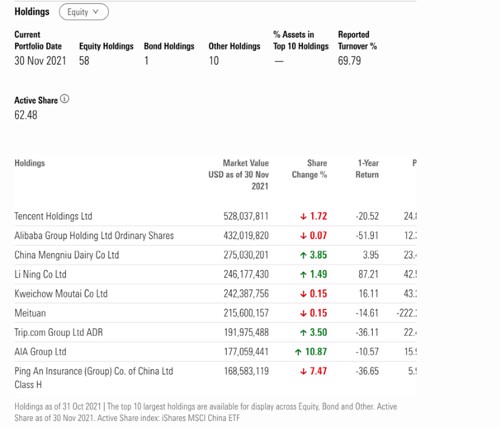Select Meituan market value 215,600,157

click(x=246, y=313)
